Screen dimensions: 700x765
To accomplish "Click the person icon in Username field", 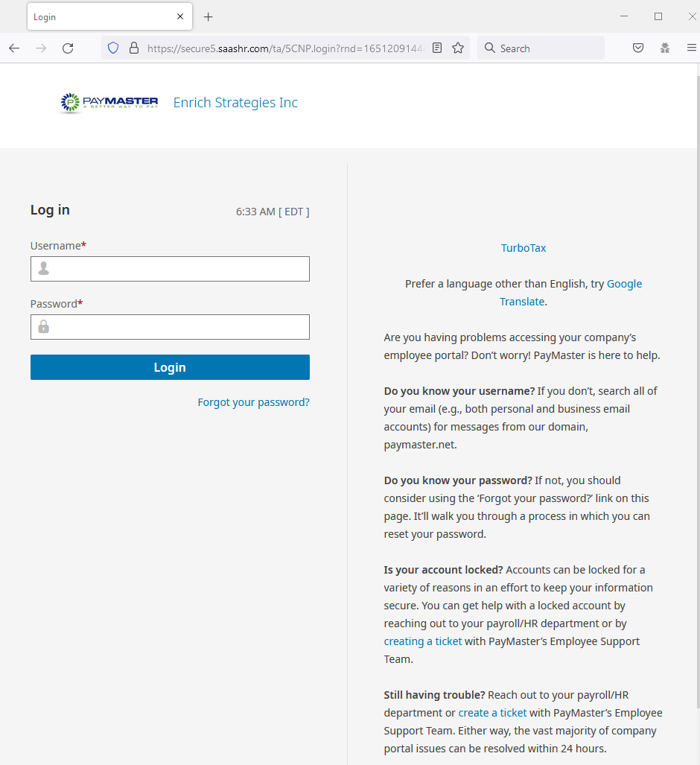I will (42, 268).
